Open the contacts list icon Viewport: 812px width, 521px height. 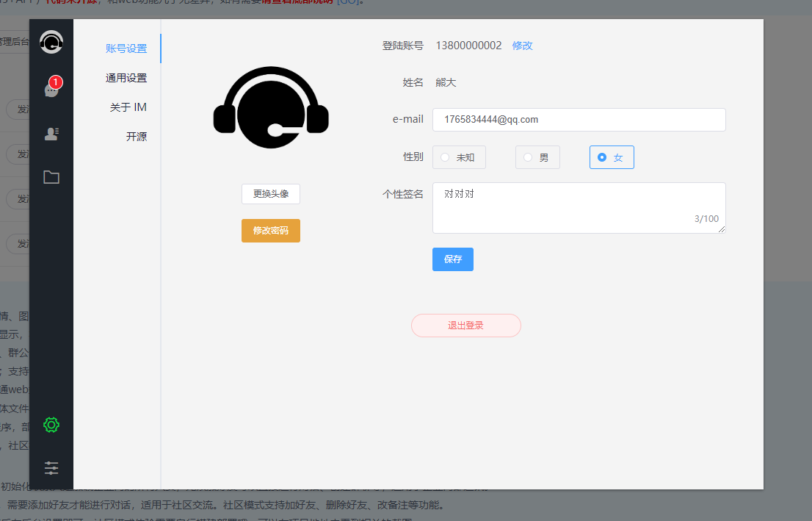click(x=51, y=134)
